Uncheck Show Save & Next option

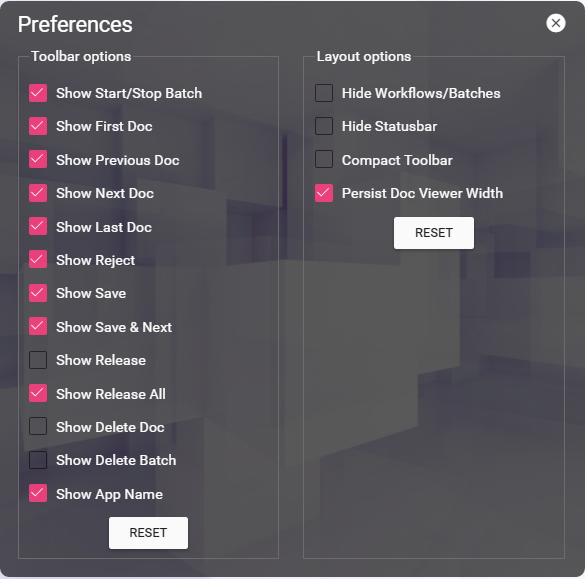38,326
